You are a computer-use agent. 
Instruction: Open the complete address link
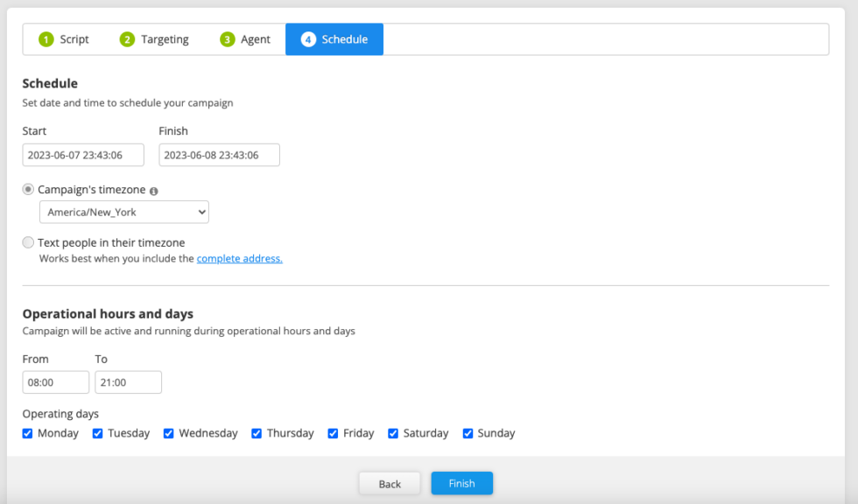click(239, 259)
